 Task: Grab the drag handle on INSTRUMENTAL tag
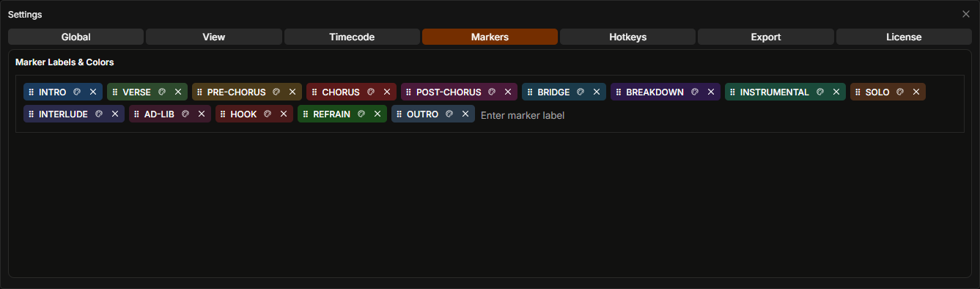coord(733,92)
